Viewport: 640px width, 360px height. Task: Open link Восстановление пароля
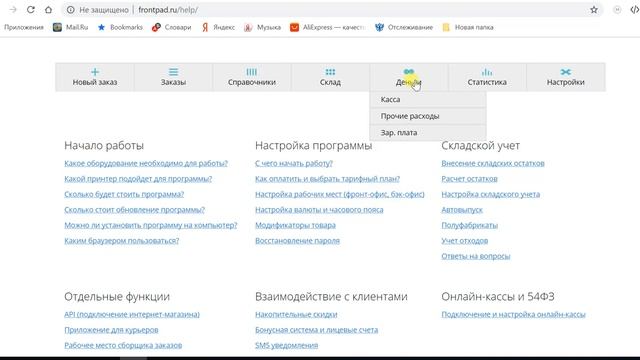(297, 241)
